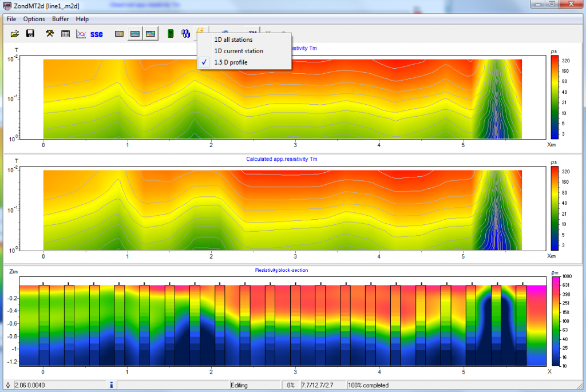Click the blue info icon in status bar
The height and width of the screenshot is (392, 586).
pyautogui.click(x=110, y=385)
